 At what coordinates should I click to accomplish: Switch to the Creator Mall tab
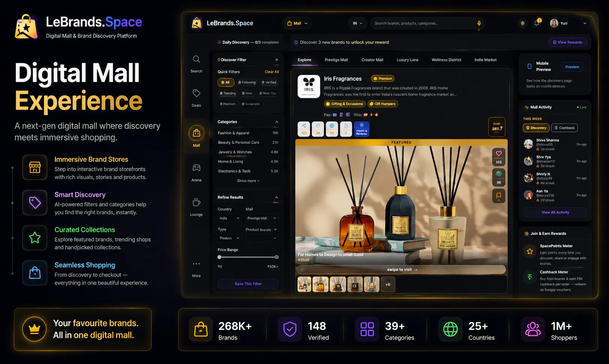point(372,60)
